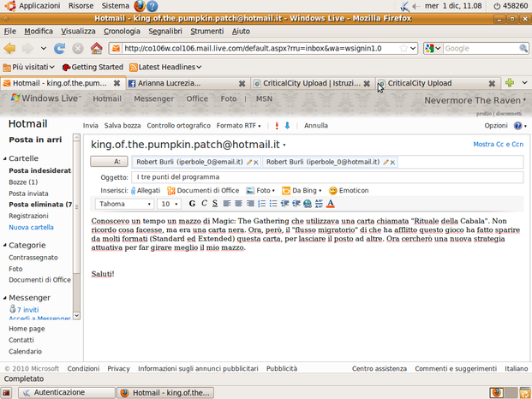
Task: Open the help launcher in top panel
Action: coord(152,6)
